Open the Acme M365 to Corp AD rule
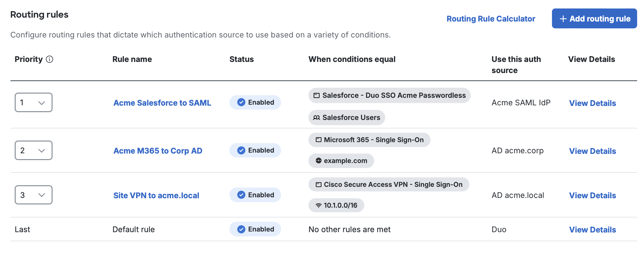This screenshot has width=644, height=254. point(158,151)
